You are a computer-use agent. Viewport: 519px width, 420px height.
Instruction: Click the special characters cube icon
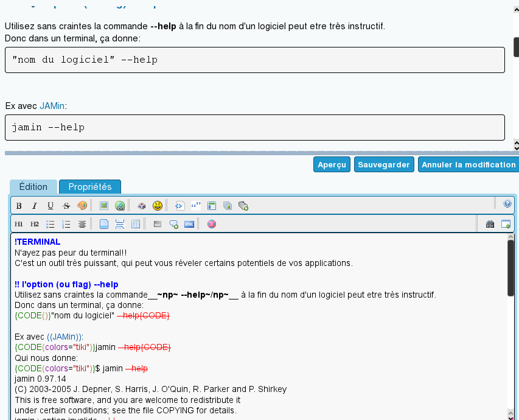pos(142,206)
